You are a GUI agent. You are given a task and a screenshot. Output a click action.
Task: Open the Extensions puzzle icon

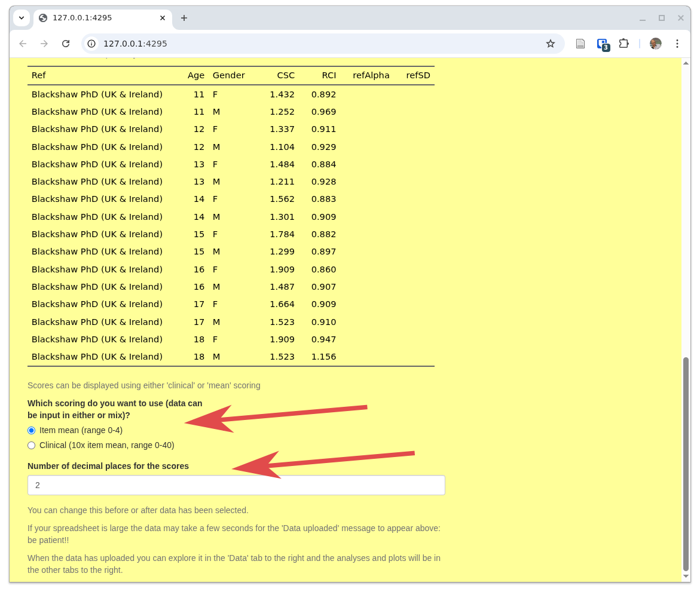point(623,44)
